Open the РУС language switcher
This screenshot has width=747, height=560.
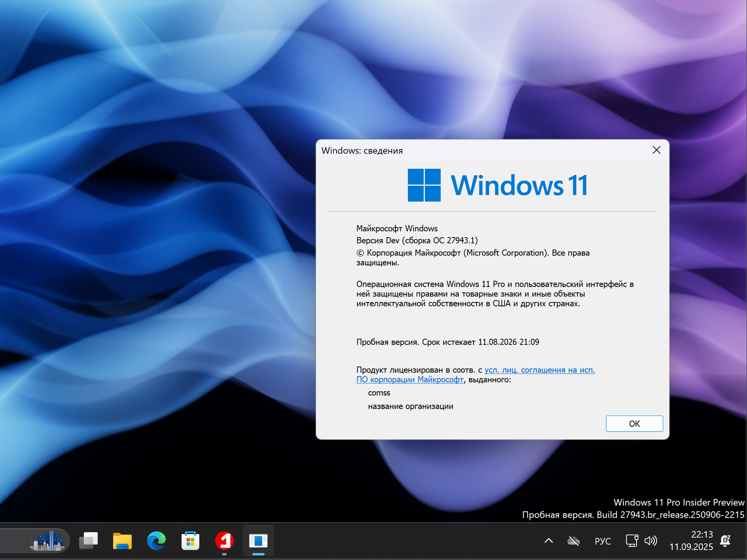pyautogui.click(x=603, y=541)
